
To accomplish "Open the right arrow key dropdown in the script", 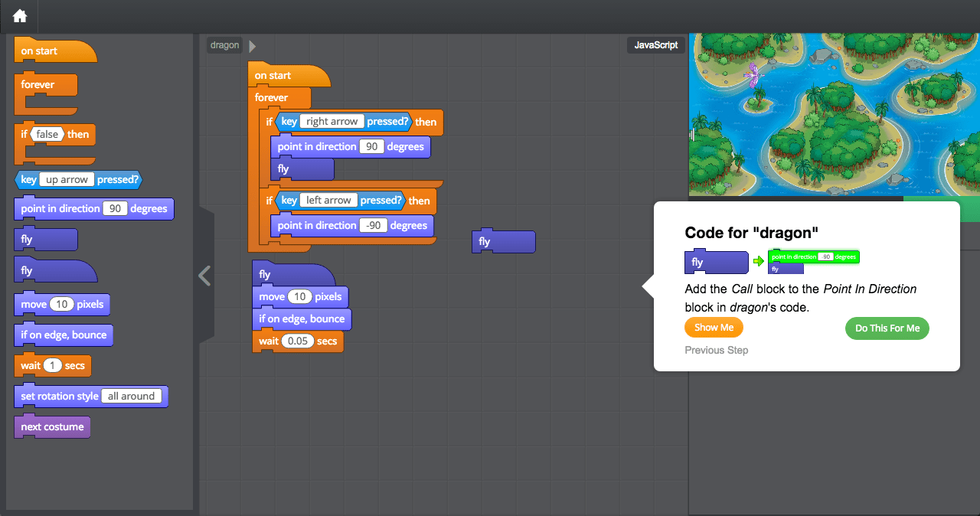I will 332,121.
